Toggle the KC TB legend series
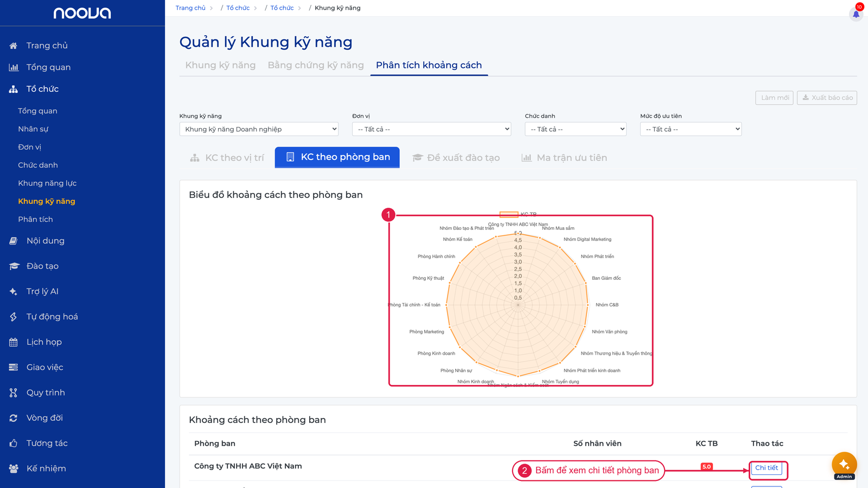 (x=518, y=214)
